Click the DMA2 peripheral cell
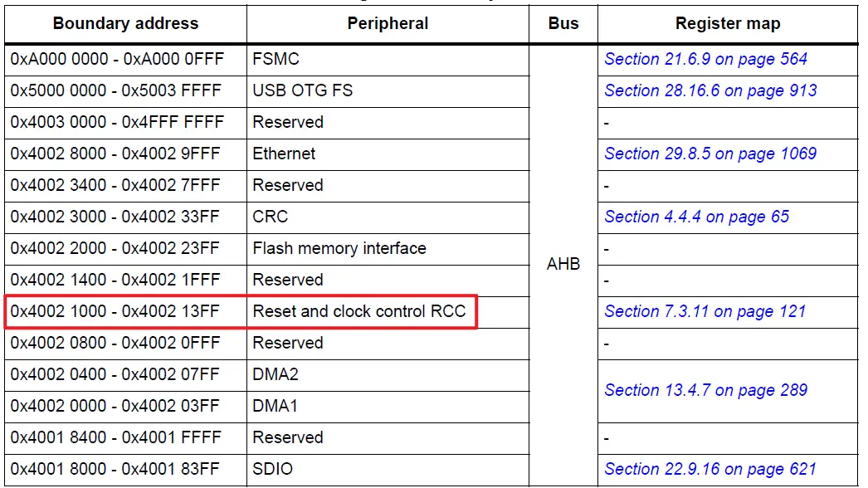Image resolution: width=868 pixels, height=488 pixels. [276, 374]
